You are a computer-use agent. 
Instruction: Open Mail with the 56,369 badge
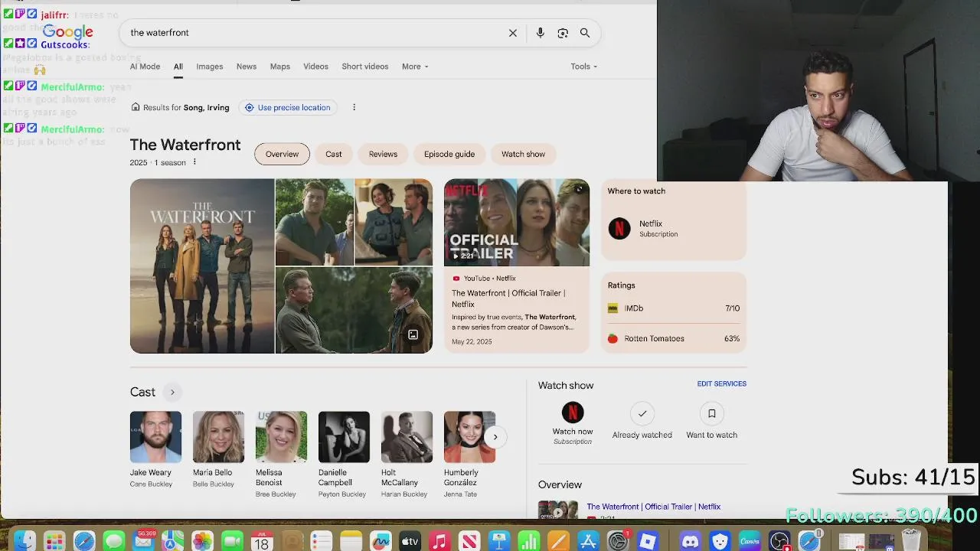tap(143, 542)
